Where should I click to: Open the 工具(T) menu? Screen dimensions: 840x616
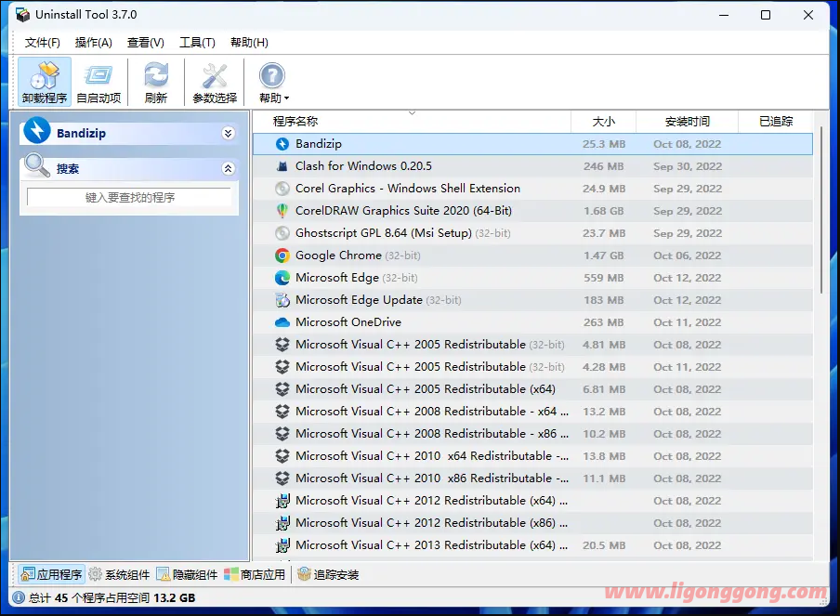[x=197, y=43]
